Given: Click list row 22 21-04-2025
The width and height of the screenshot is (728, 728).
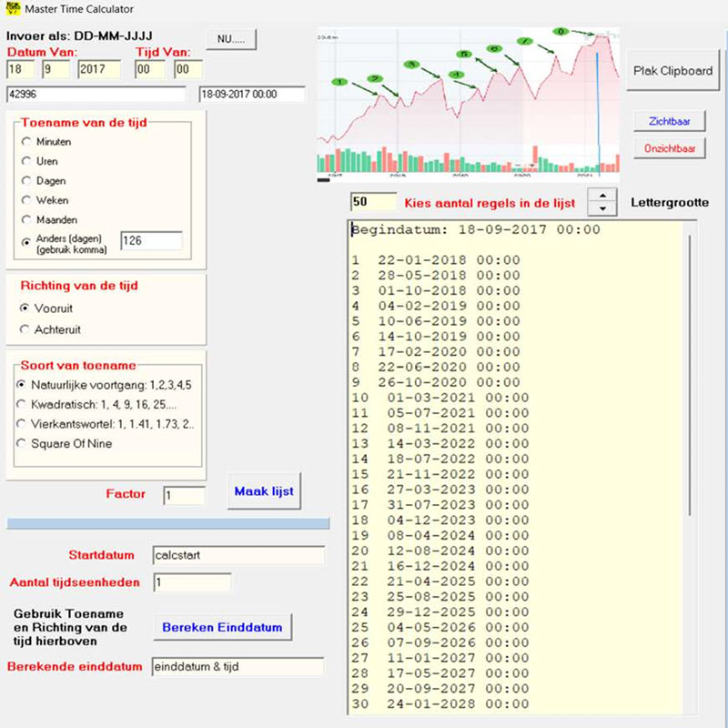Looking at the screenshot, I should tap(440, 581).
